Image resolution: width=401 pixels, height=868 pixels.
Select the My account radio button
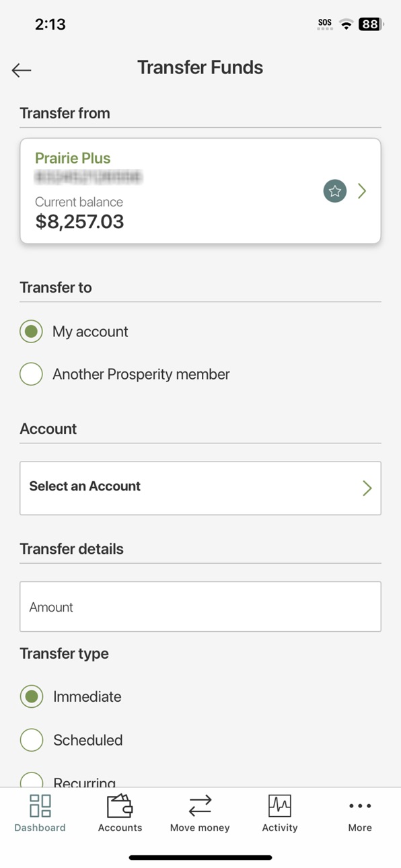click(31, 332)
